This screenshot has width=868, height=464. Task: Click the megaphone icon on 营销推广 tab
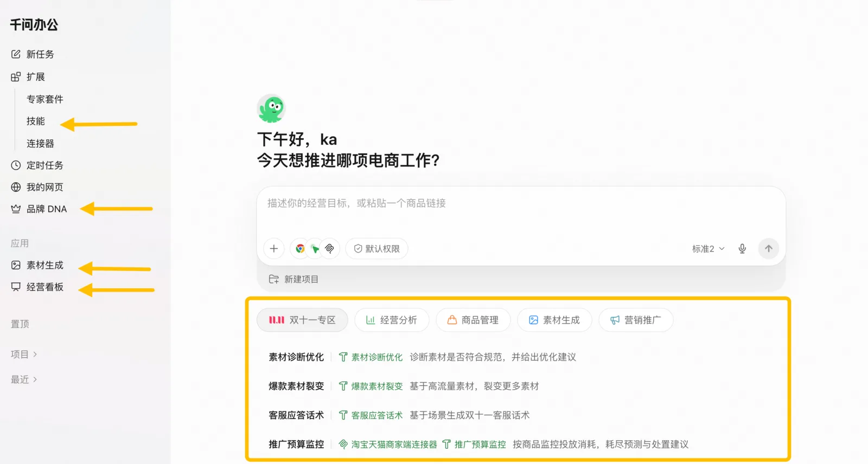tap(615, 320)
